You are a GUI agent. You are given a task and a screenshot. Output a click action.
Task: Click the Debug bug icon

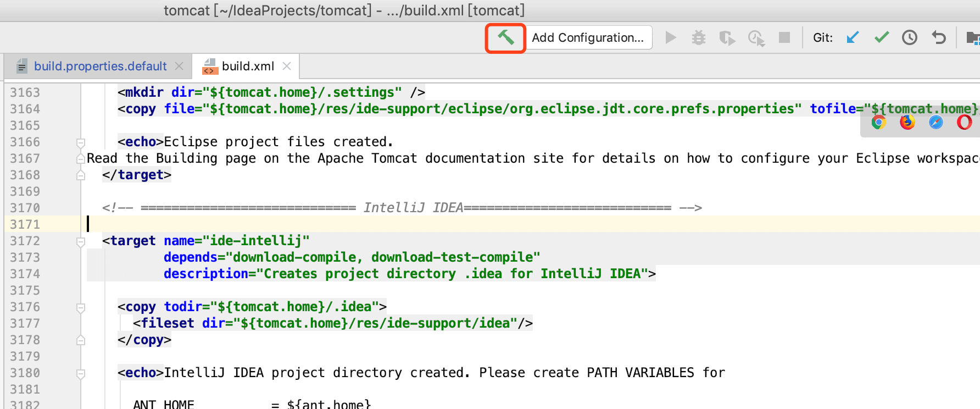click(699, 38)
